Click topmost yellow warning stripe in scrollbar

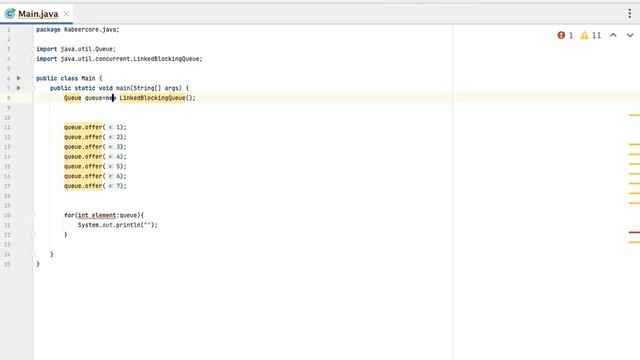pos(634,115)
